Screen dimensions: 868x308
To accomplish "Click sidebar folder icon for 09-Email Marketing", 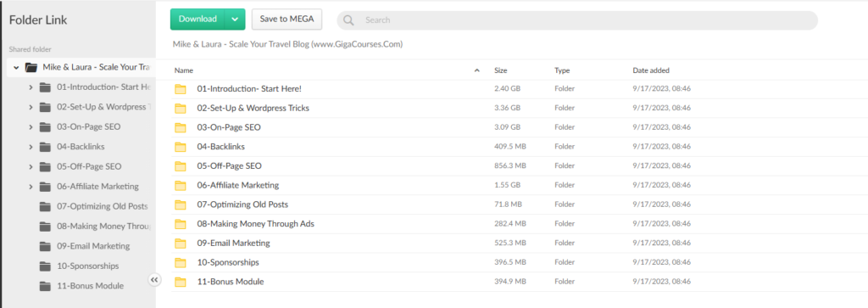I will click(x=46, y=246).
